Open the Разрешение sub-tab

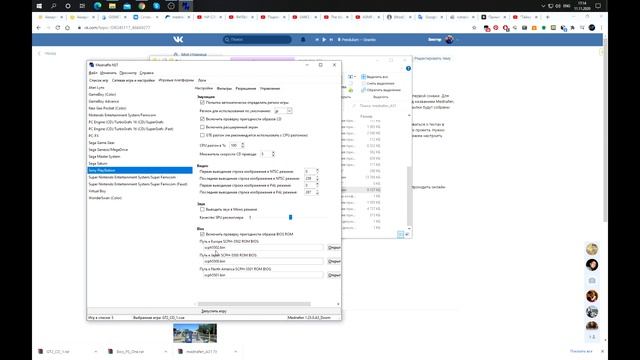pyautogui.click(x=246, y=89)
